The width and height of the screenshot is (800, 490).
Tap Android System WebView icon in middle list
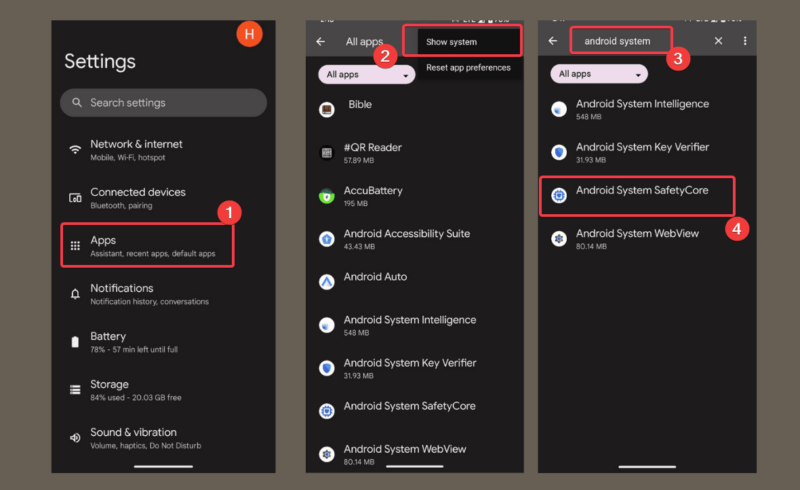point(327,454)
